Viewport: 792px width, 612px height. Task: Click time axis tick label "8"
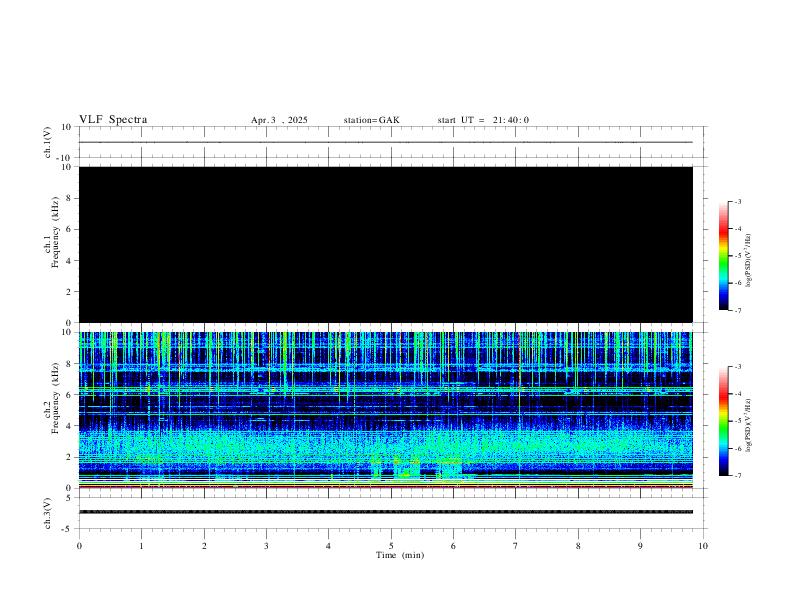pyautogui.click(x=578, y=546)
